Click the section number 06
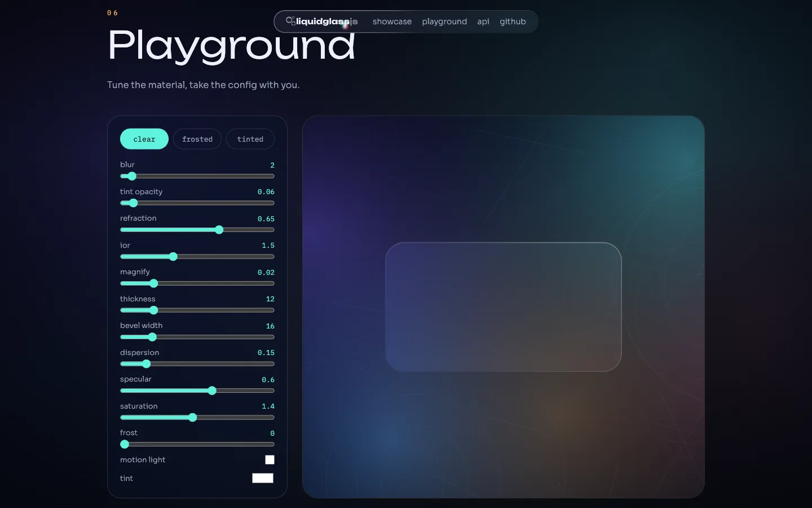This screenshot has width=812, height=508. tap(112, 13)
